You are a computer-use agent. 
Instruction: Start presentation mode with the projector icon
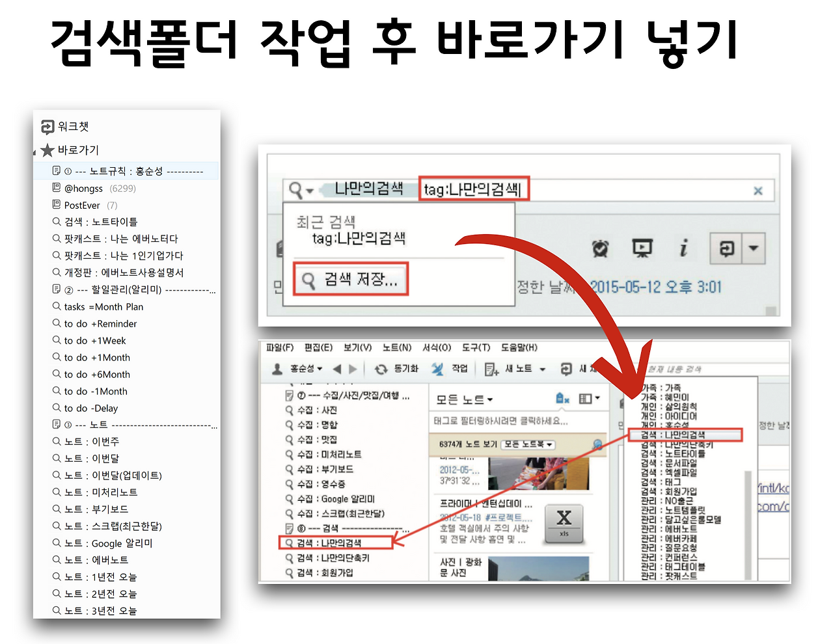(x=642, y=248)
